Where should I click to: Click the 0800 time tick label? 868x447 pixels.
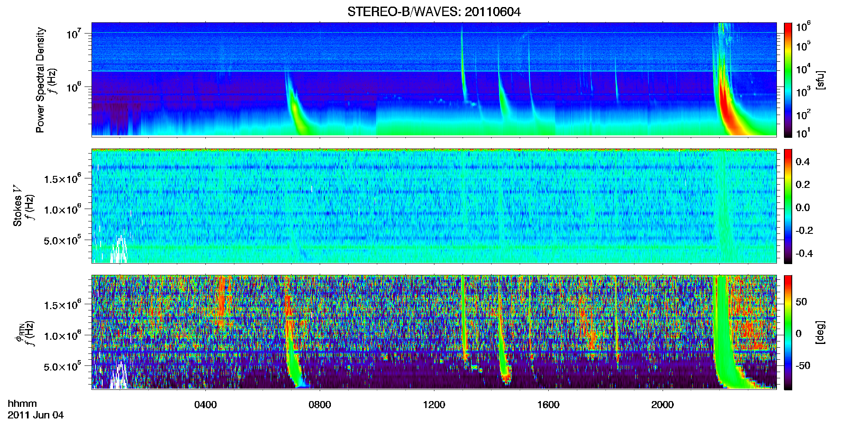(320, 404)
